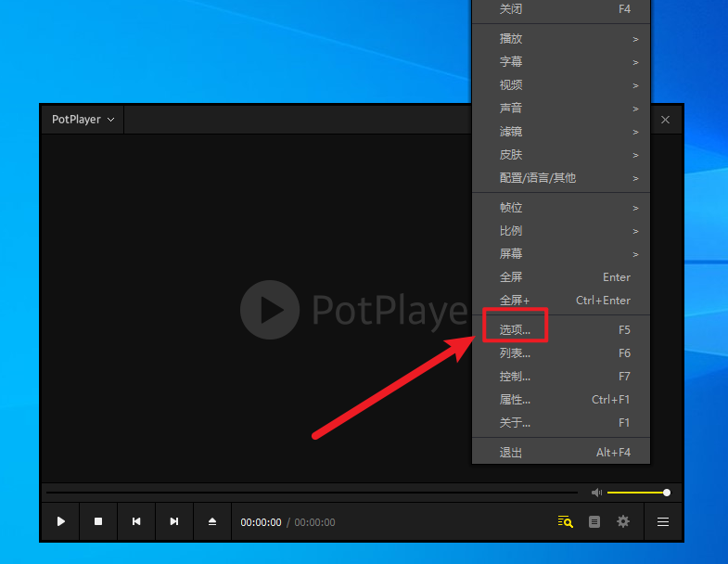Expand the 字幕 submenu
728x564 pixels.
pyautogui.click(x=561, y=62)
